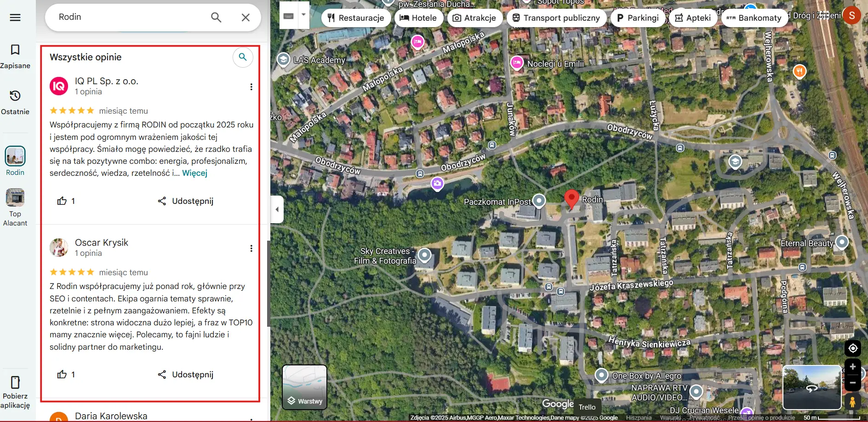
Task: Clear the Rodin search query
Action: pyautogui.click(x=246, y=17)
